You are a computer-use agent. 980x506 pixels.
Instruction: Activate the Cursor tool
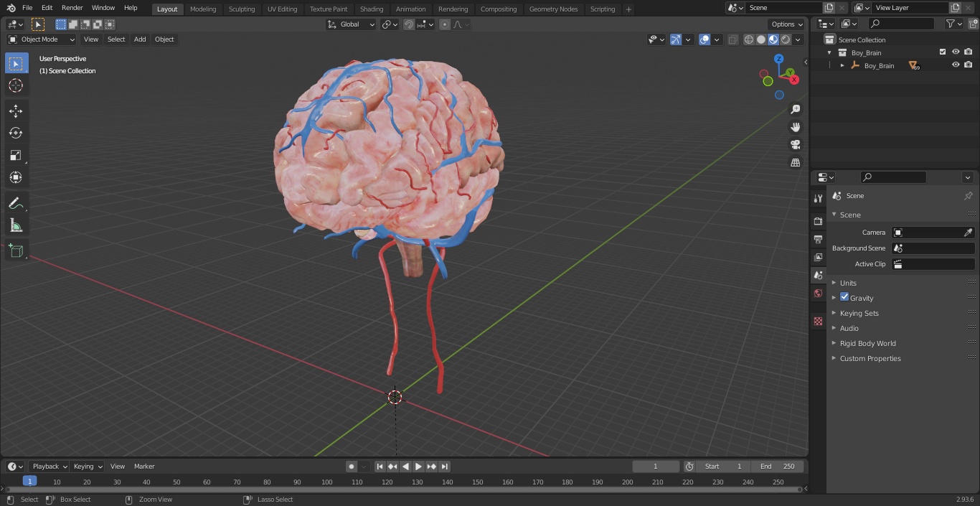[16, 85]
